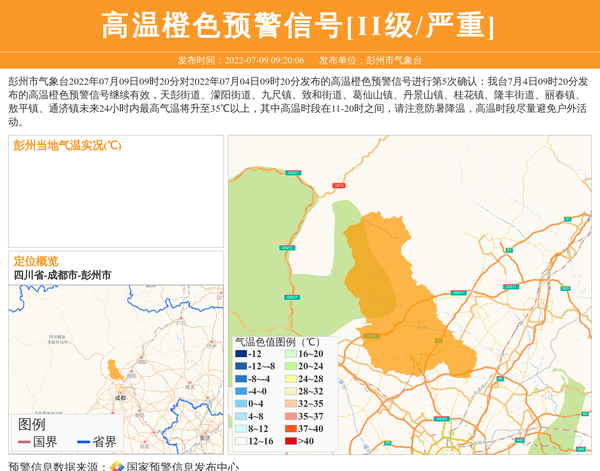Click the red 国界 line symbol
Screen dimensions: 600x471
point(25,442)
